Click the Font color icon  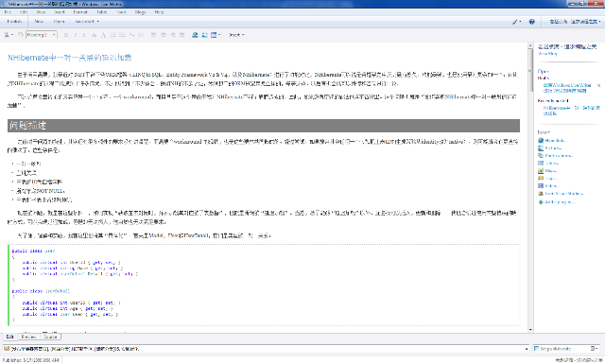103,35
